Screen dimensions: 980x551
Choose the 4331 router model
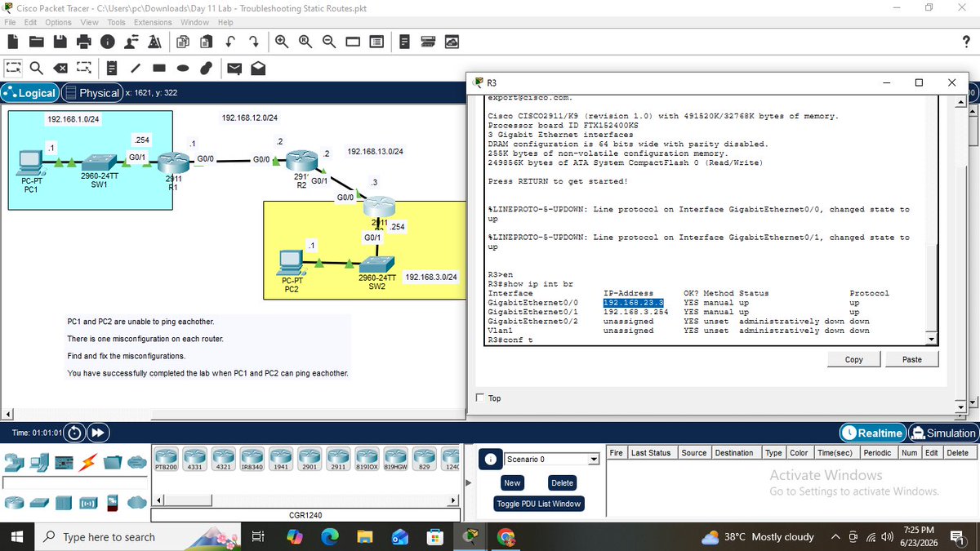click(x=194, y=459)
